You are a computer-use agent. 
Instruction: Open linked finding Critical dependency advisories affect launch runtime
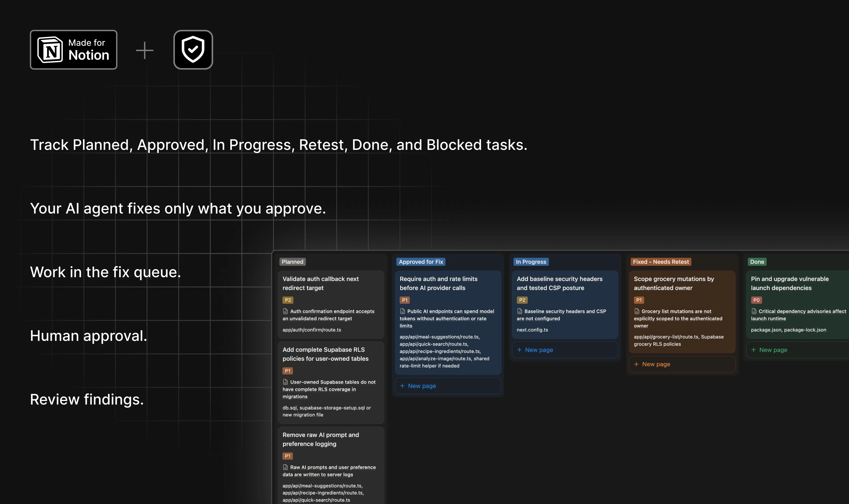point(798,315)
